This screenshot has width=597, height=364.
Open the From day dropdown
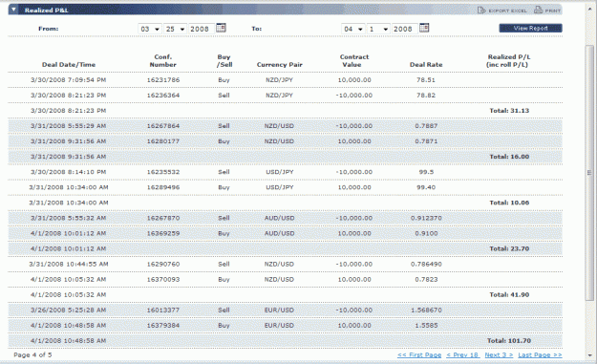tap(175, 29)
